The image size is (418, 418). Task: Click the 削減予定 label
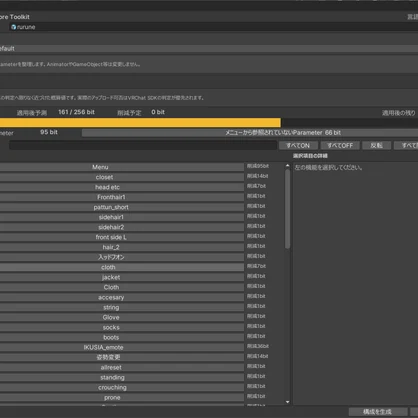click(x=129, y=113)
